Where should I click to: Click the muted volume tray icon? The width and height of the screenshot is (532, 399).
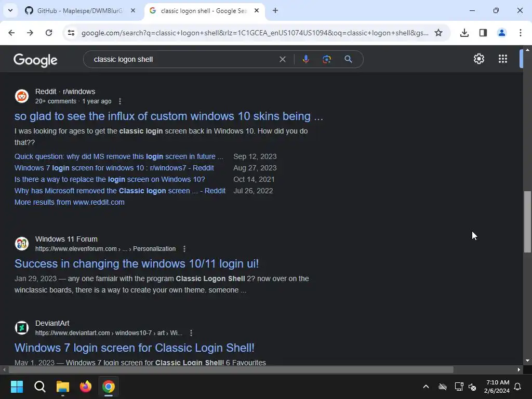[x=472, y=387]
